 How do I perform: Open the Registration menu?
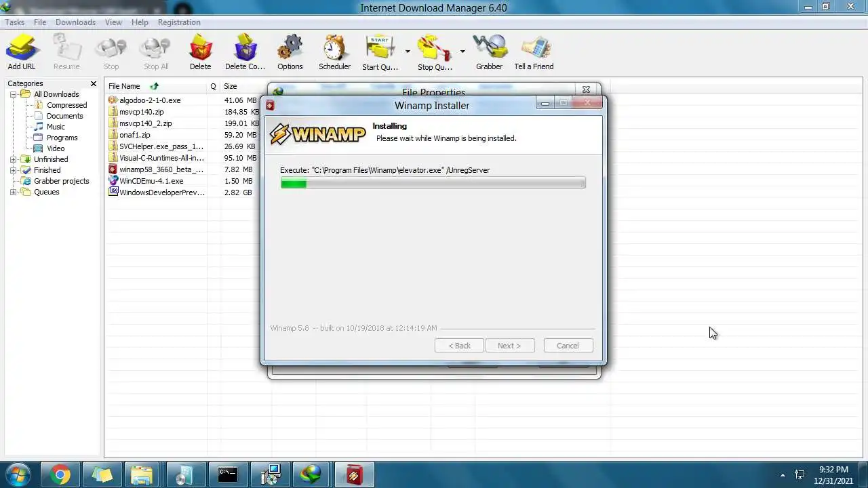tap(179, 22)
